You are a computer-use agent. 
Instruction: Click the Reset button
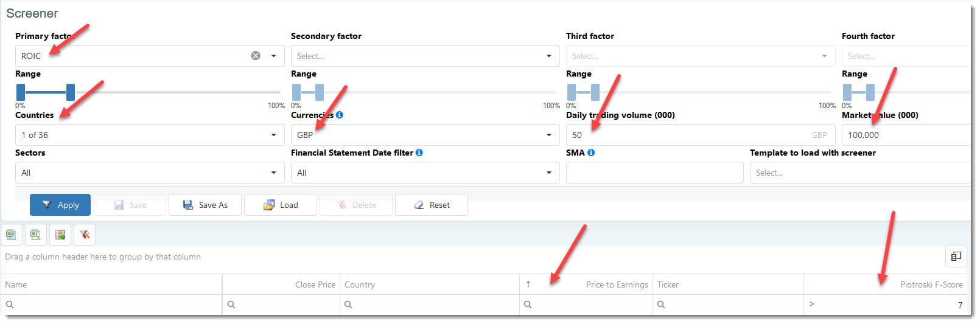432,205
